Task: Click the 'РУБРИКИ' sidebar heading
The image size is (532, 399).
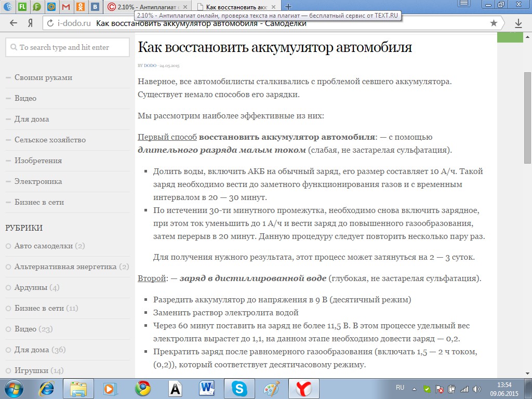Action: pos(24,228)
